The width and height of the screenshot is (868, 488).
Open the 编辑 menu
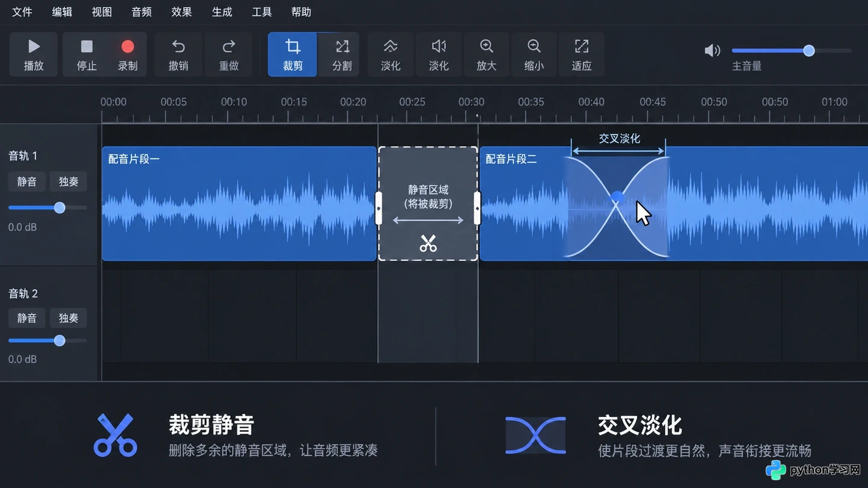(62, 12)
